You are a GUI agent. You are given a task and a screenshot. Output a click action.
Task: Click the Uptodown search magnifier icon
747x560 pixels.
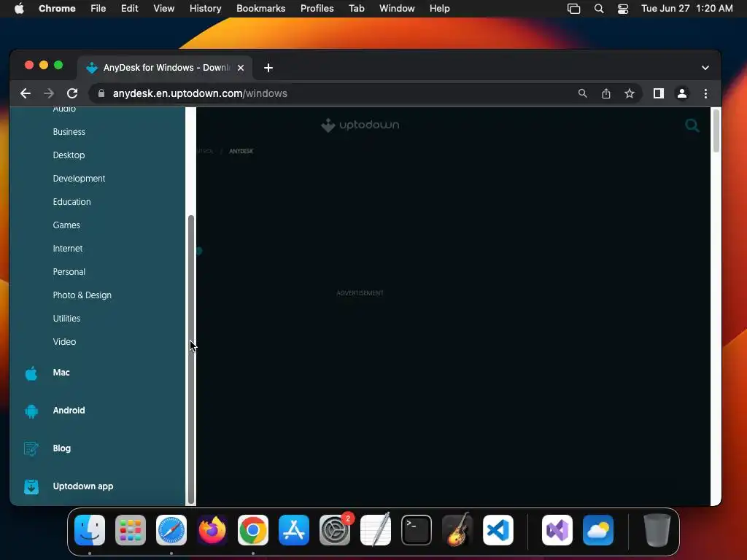pyautogui.click(x=692, y=125)
